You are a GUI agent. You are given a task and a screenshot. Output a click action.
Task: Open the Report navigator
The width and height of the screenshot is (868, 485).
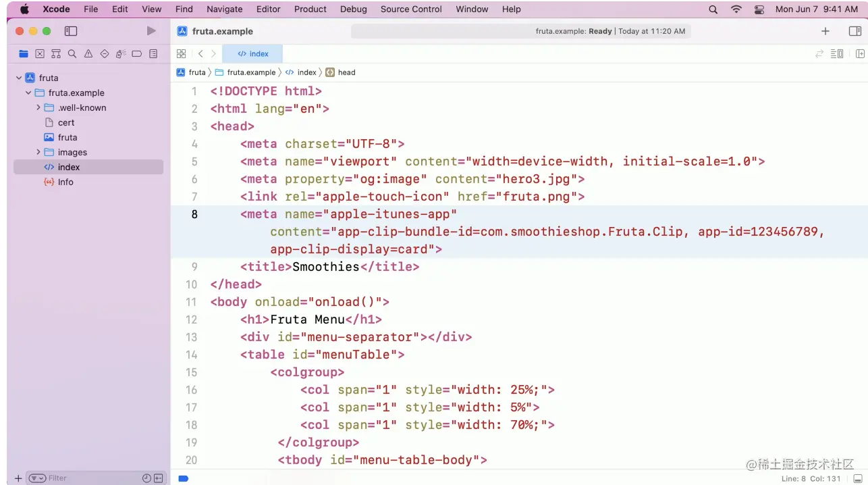(153, 54)
